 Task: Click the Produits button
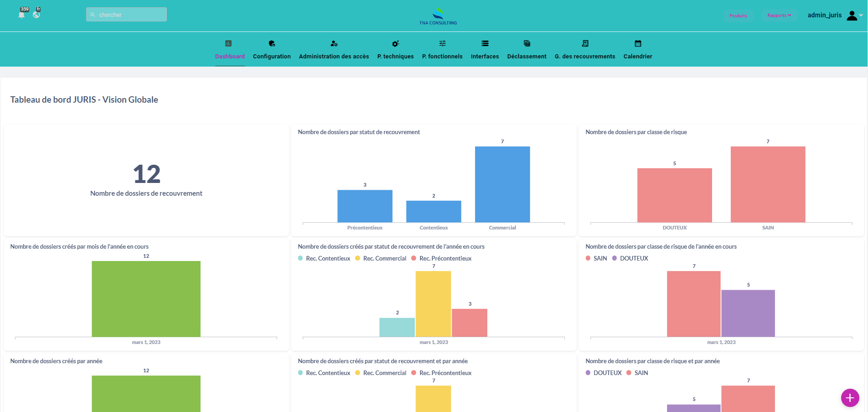[738, 16]
